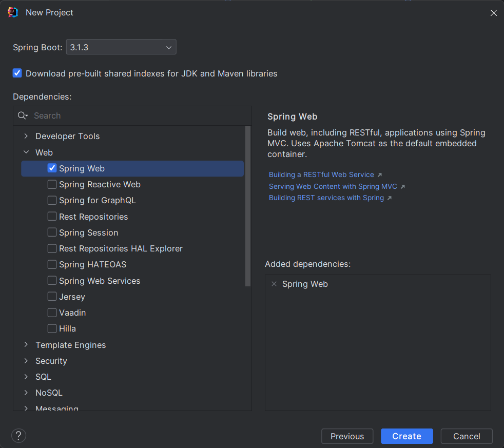Open Building REST services with Spring link
Screen dimensions: 504x448
(326, 198)
